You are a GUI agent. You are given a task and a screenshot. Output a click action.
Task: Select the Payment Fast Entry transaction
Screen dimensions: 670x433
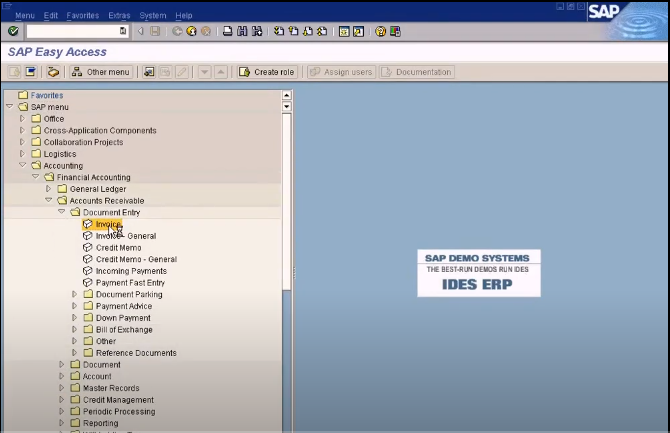click(130, 283)
